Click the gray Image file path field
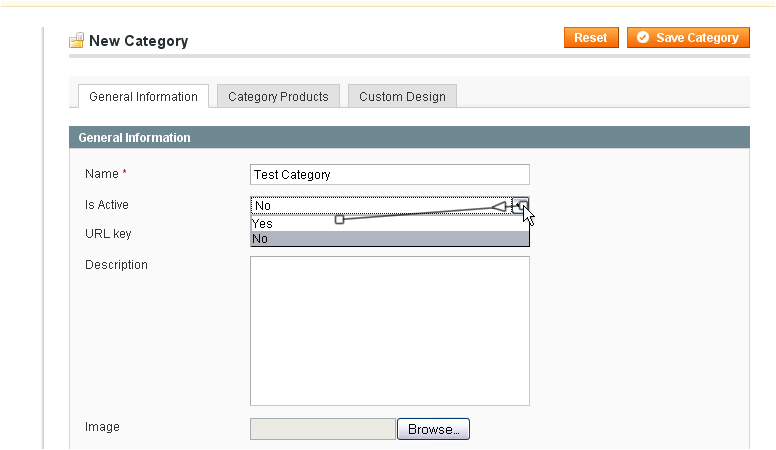Screen dimensions: 776x450 (323, 429)
